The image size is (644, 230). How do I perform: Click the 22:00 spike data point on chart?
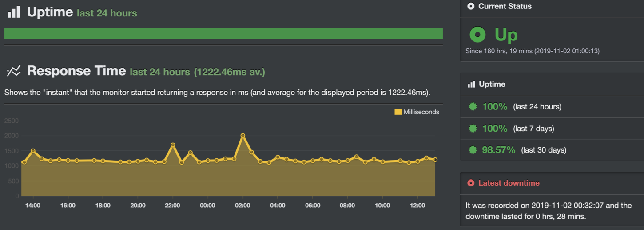[x=173, y=145]
